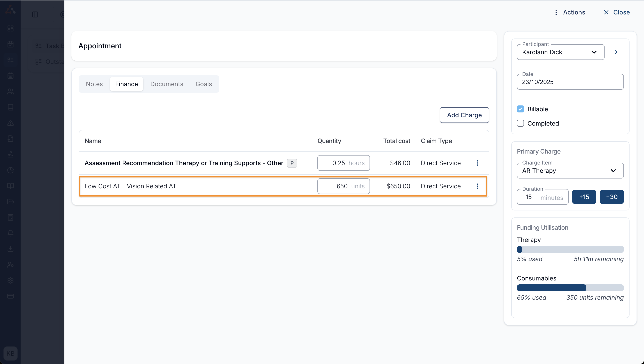Open the settings gear in sidebar
644x364 pixels.
(x=11, y=280)
